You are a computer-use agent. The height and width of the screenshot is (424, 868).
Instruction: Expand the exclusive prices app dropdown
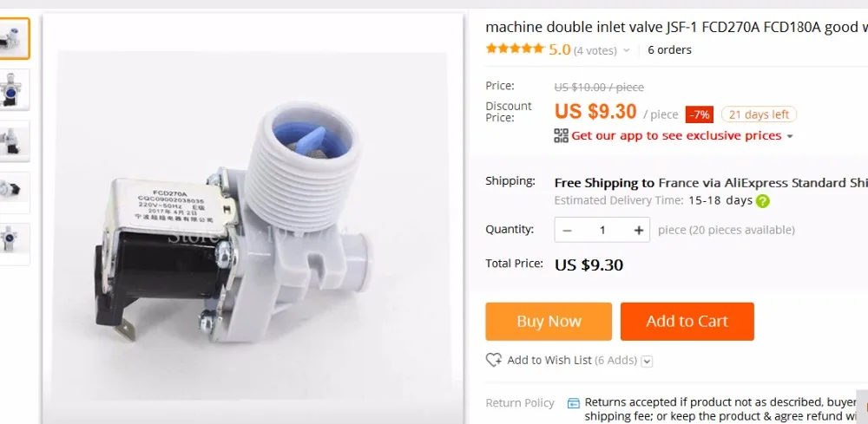pyautogui.click(x=790, y=136)
